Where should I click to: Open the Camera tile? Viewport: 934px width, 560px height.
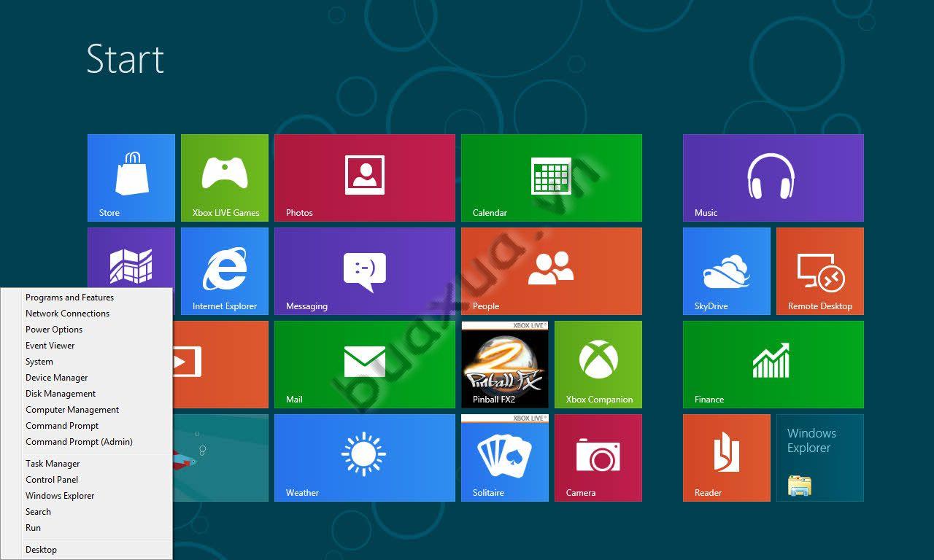(x=598, y=458)
